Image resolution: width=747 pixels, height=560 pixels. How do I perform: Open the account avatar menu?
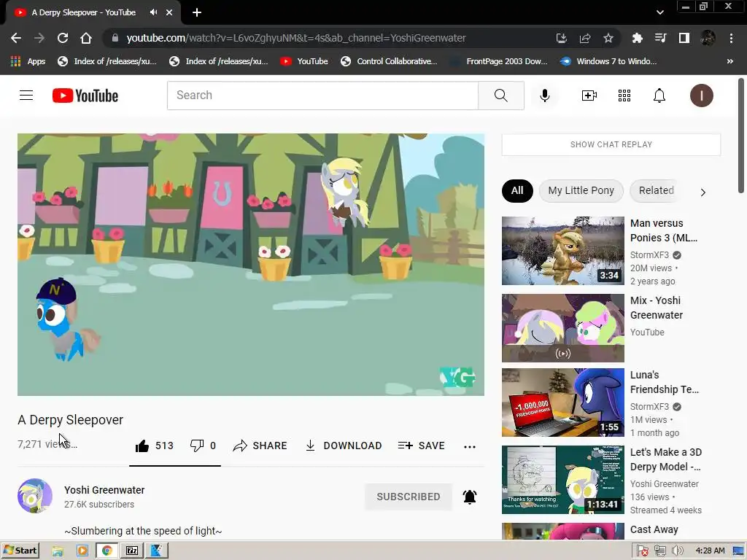(x=701, y=96)
